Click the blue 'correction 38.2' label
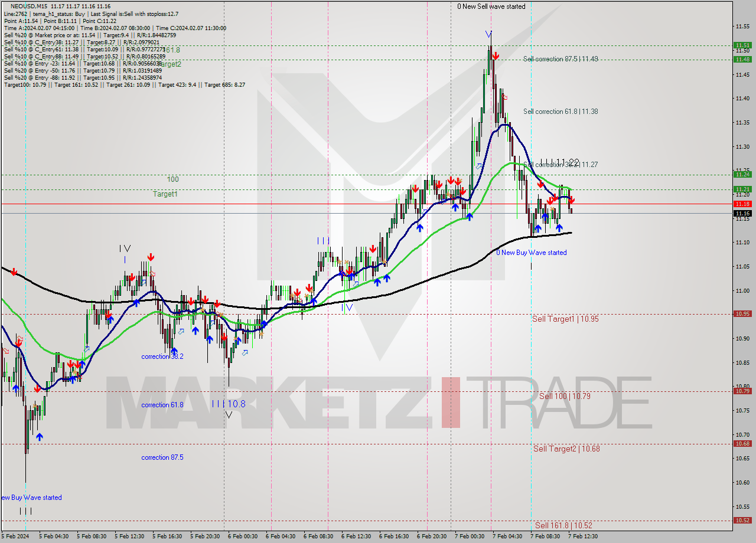This screenshot has height=543, width=756. click(162, 356)
